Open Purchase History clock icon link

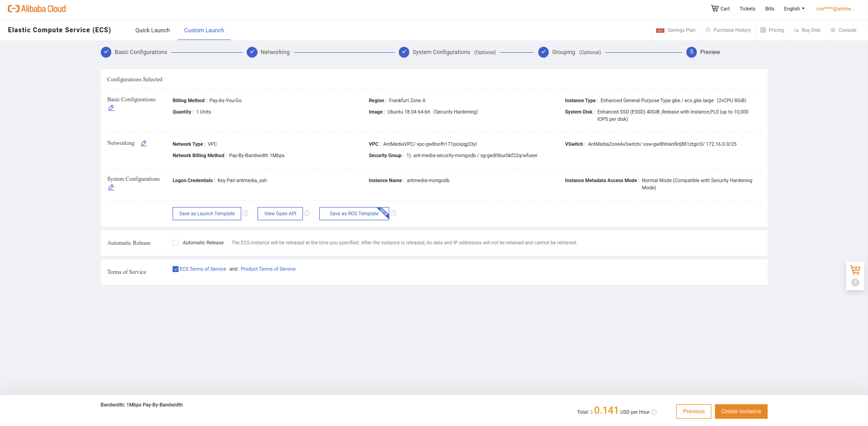pos(728,30)
